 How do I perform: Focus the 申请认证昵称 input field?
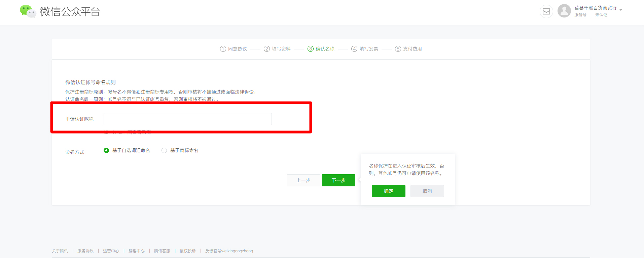(188, 119)
